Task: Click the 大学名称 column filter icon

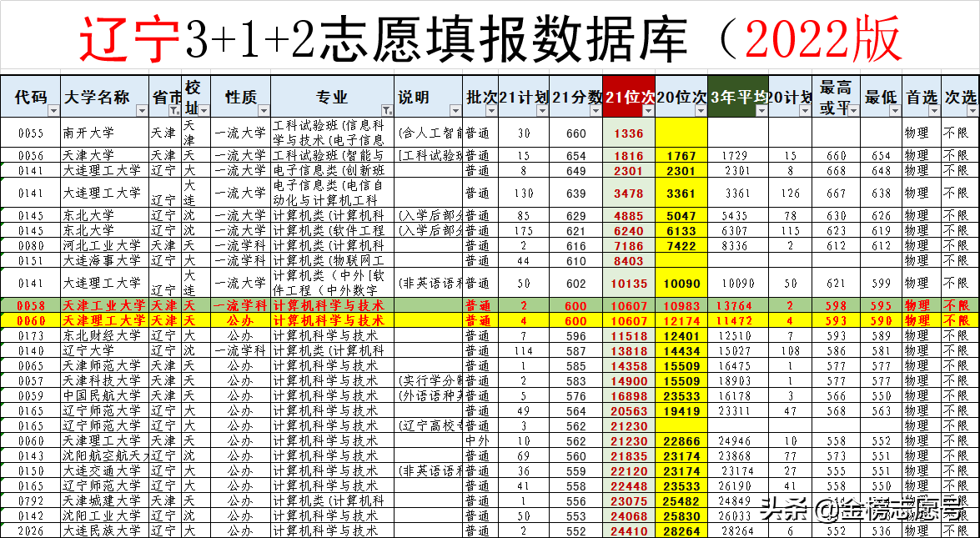Action: click(x=143, y=109)
